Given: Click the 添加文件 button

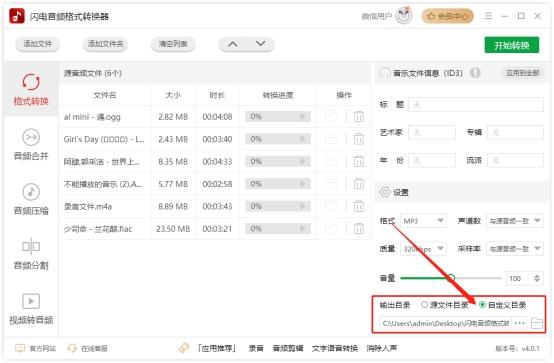Looking at the screenshot, I should pyautogui.click(x=37, y=44).
